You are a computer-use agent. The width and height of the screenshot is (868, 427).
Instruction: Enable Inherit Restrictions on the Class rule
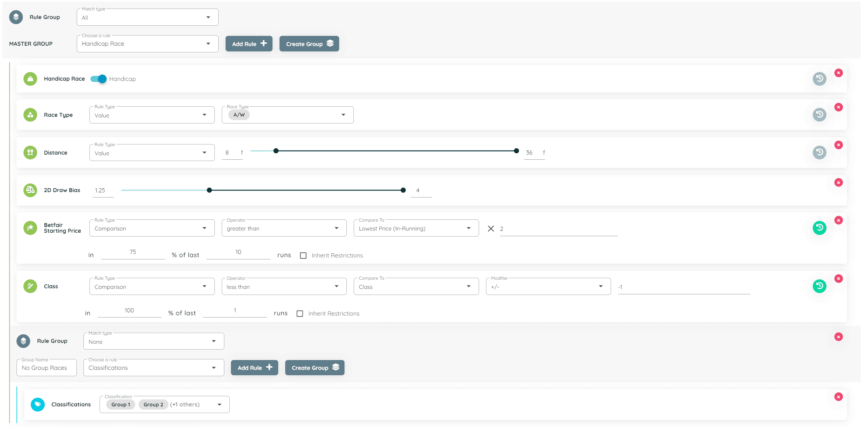coord(299,314)
